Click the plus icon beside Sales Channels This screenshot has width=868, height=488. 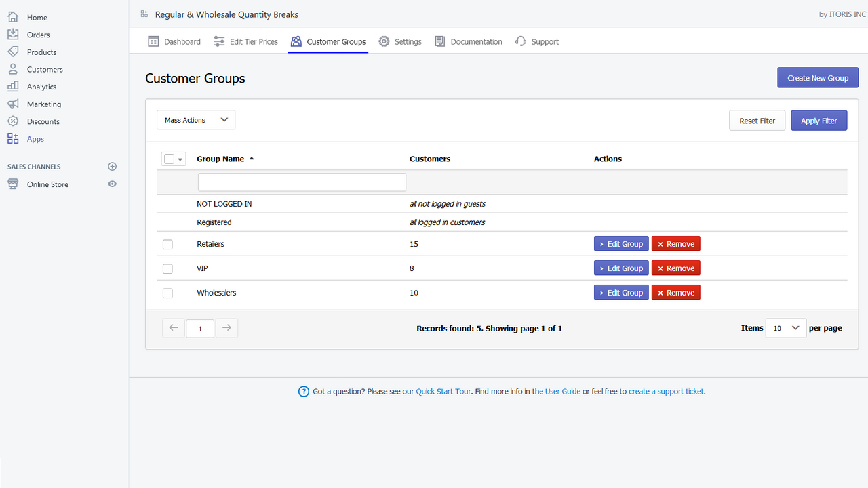tap(112, 166)
